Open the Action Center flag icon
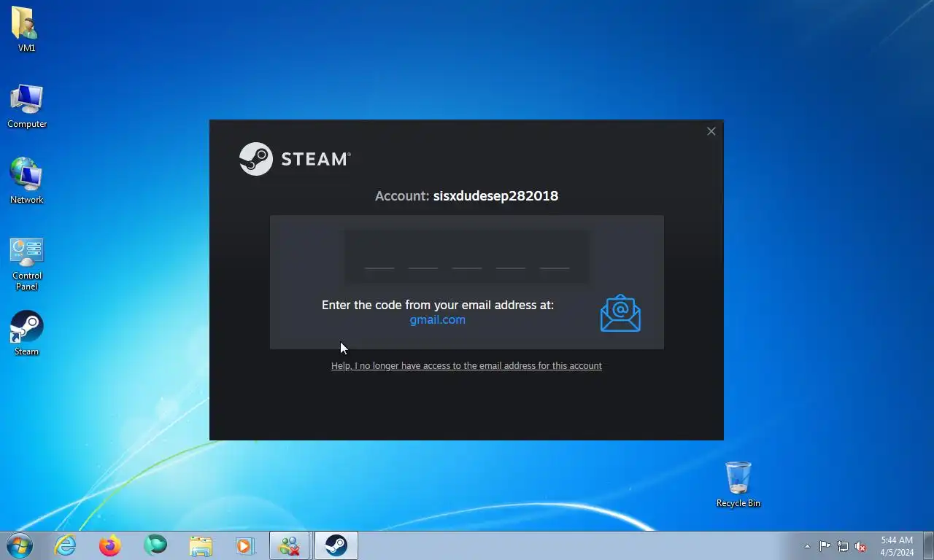This screenshot has width=934, height=560. point(825,546)
